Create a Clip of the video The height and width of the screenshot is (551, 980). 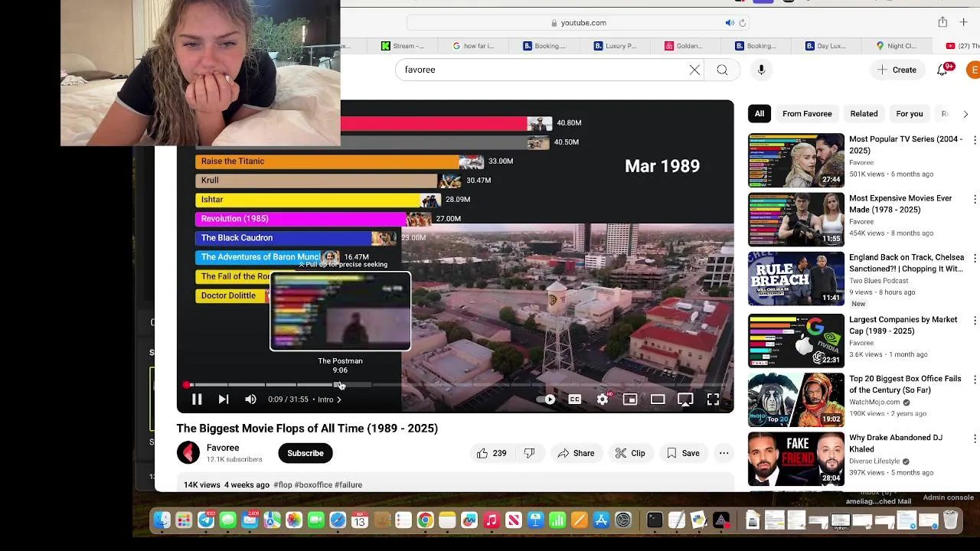630,453
